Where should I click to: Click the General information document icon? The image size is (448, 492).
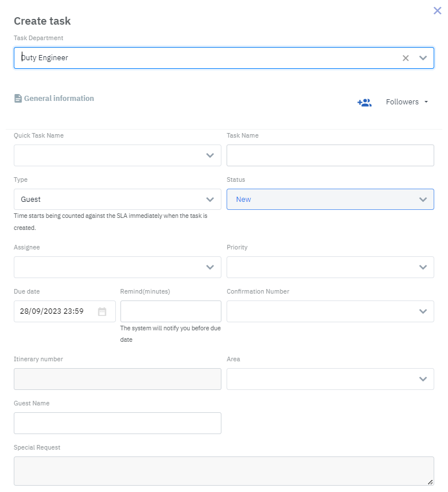pyautogui.click(x=18, y=99)
